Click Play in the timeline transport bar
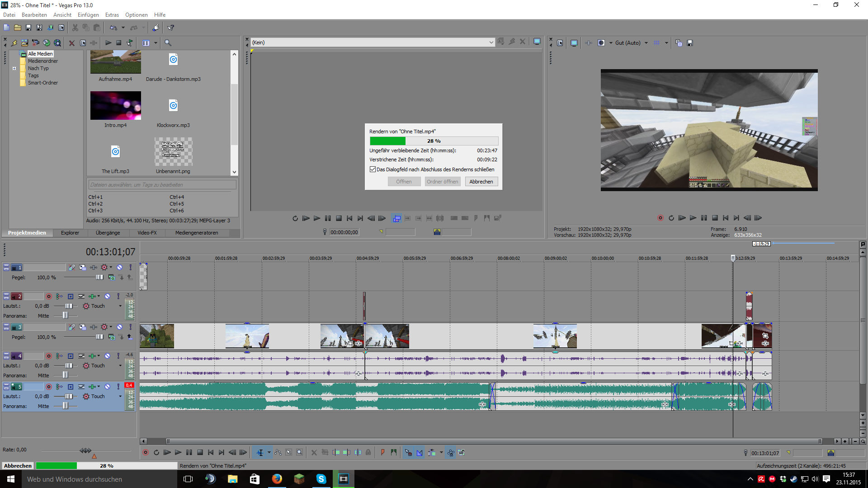Image resolution: width=868 pixels, height=488 pixels. click(178, 453)
